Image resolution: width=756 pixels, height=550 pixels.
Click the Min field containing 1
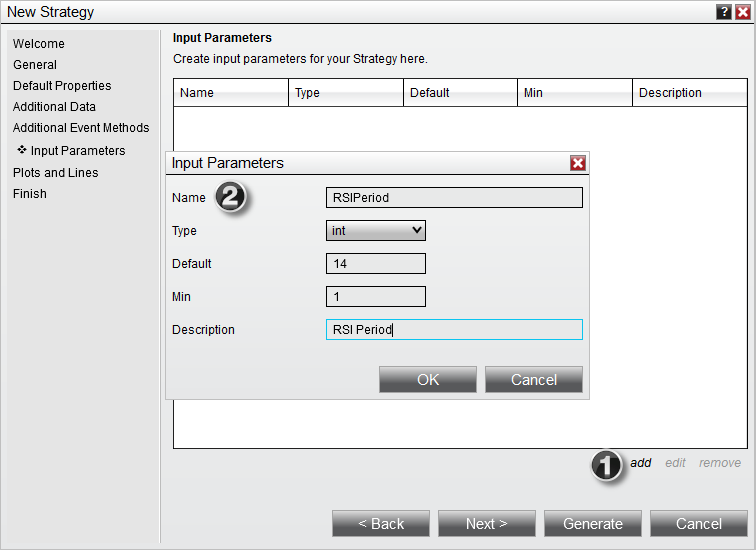coord(376,296)
